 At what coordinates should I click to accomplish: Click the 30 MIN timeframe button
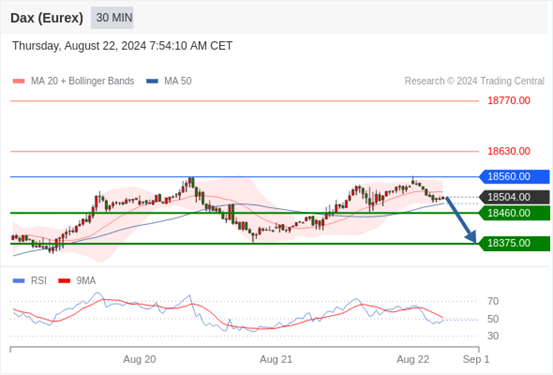(112, 18)
